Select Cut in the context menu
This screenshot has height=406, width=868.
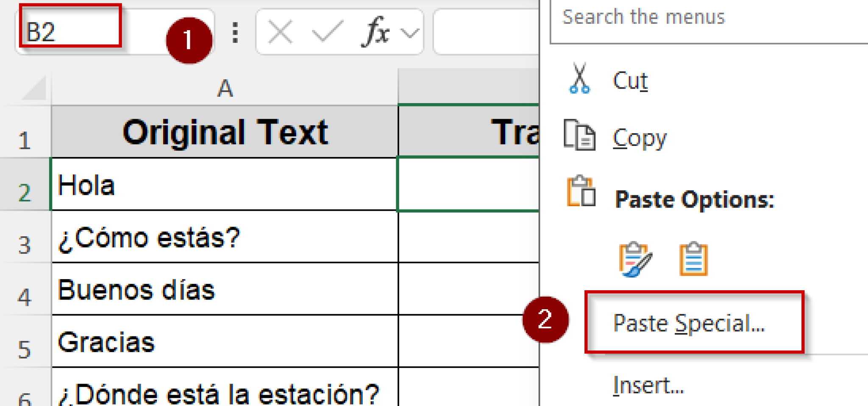pyautogui.click(x=630, y=81)
